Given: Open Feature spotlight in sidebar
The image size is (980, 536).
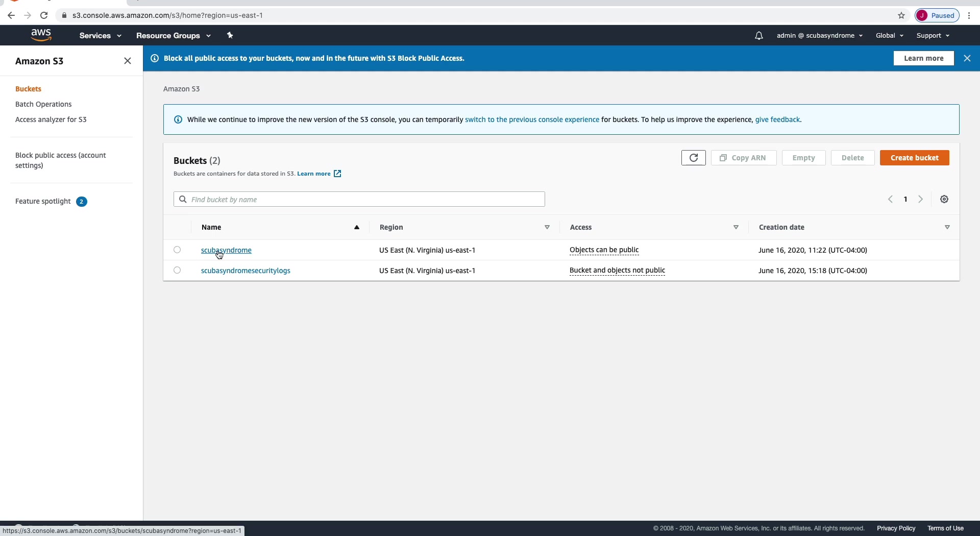Looking at the screenshot, I should 43,201.
